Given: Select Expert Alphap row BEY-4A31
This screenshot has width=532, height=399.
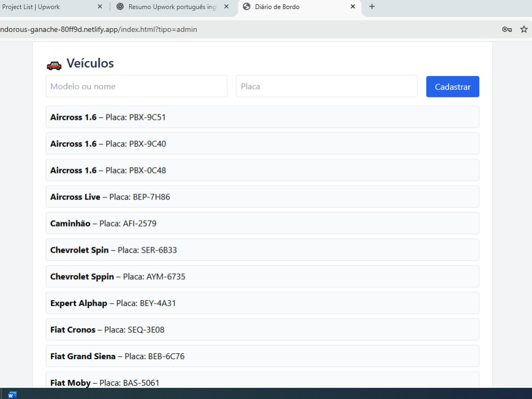Looking at the screenshot, I should pos(262,303).
